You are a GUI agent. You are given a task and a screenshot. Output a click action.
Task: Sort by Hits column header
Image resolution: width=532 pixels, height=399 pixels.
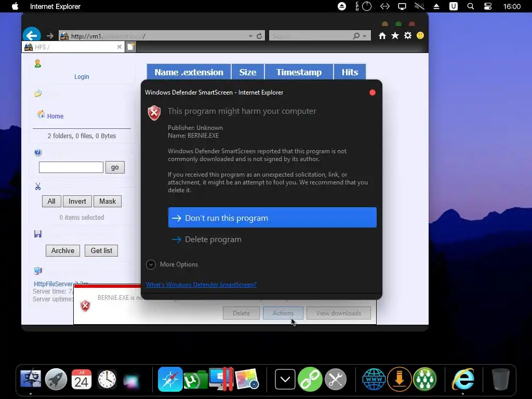coord(350,72)
